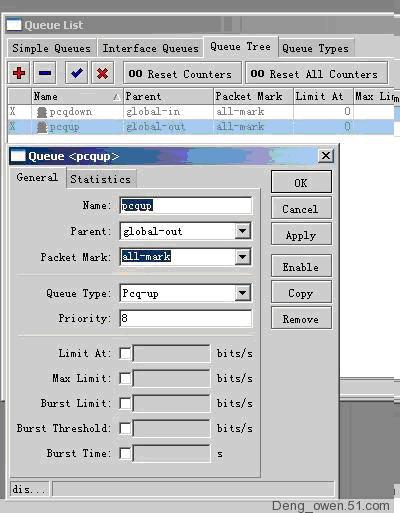Click Max Limit disabled value field
Image resolution: width=400 pixels, height=513 pixels.
tap(171, 378)
